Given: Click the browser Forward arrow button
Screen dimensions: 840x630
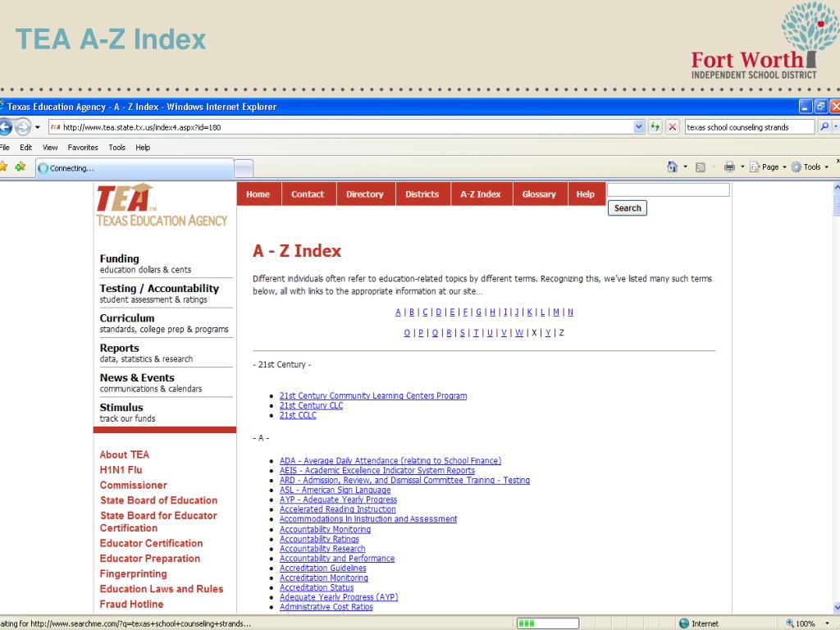Looking at the screenshot, I should tap(22, 127).
